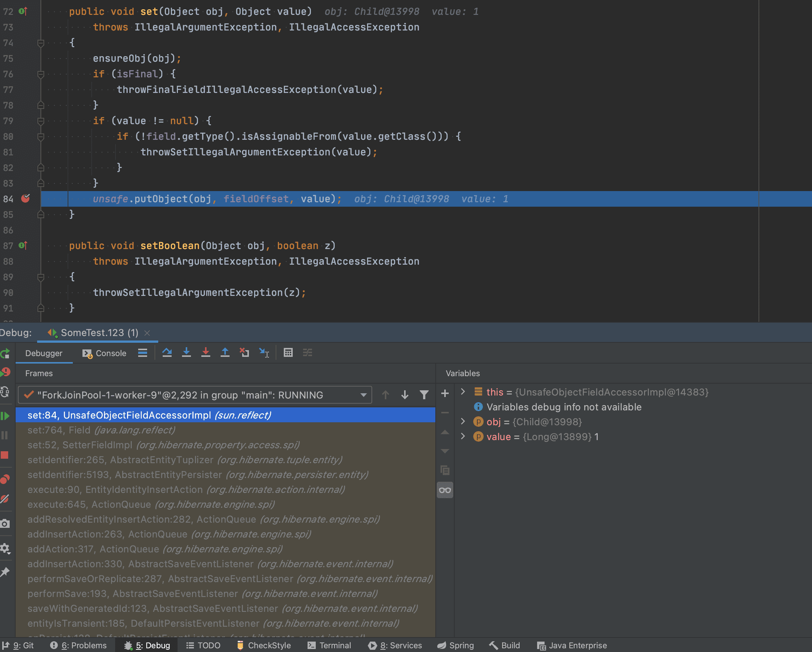Click the Run to Cursor icon
Image resolution: width=812 pixels, height=652 pixels.
click(x=264, y=353)
